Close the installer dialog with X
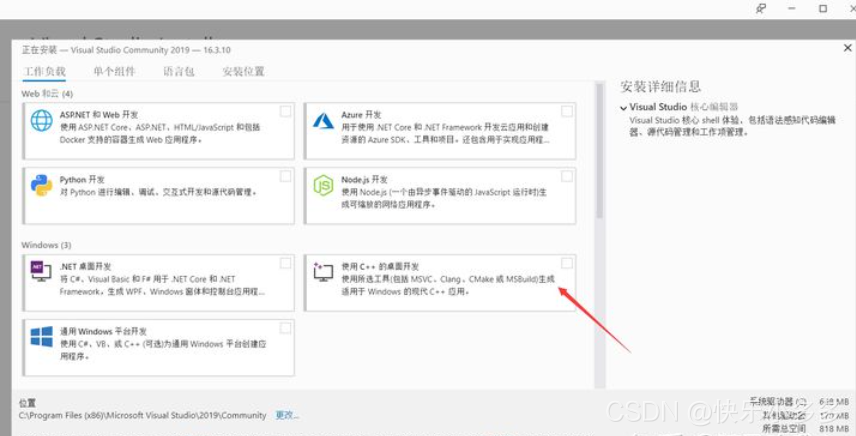Image resolution: width=856 pixels, height=436 pixels. click(847, 48)
